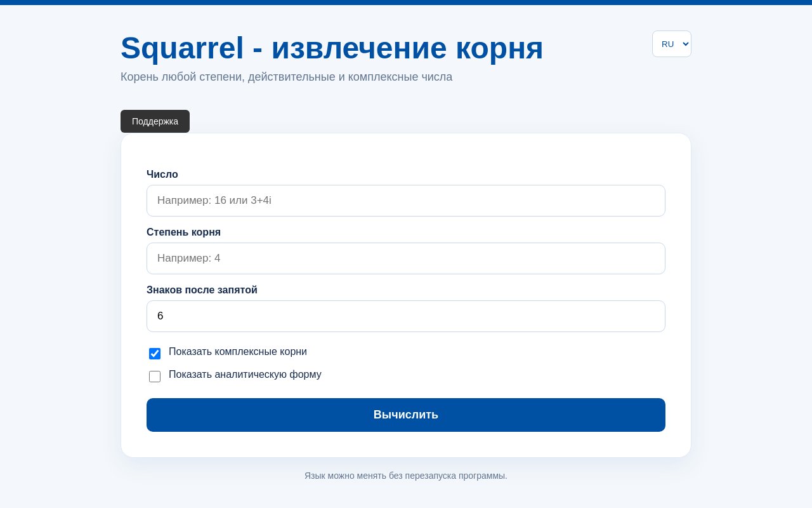
Task: Click the Знаков после запятой label
Action: point(202,290)
